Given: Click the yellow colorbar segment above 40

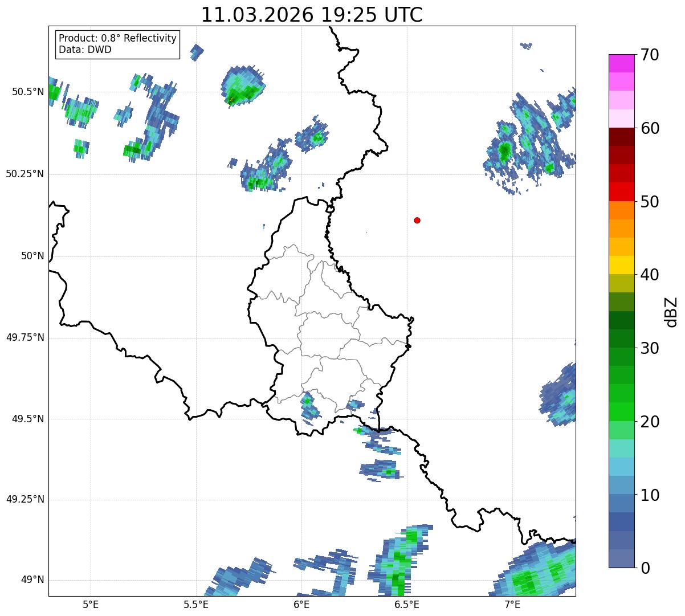Looking at the screenshot, I should pyautogui.click(x=621, y=265).
